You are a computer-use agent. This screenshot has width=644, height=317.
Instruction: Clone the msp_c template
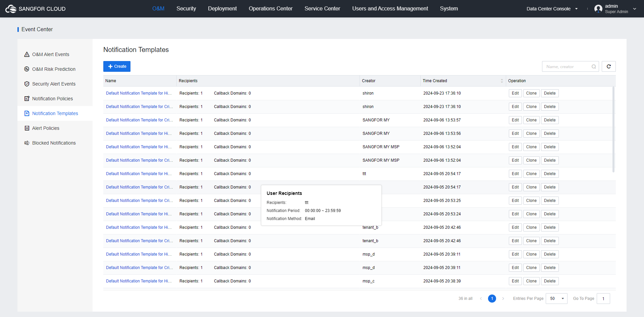(x=531, y=281)
